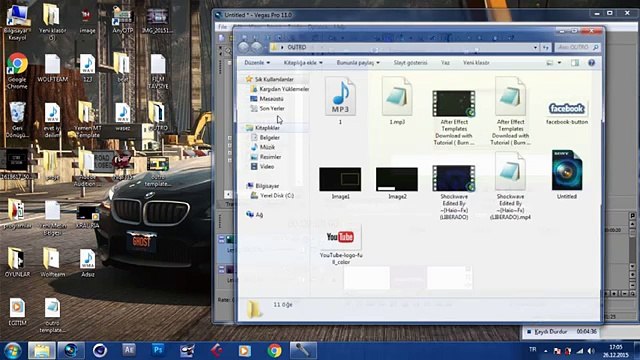
Task: Open the File menu in Vegas Pro
Action: pos(222,27)
